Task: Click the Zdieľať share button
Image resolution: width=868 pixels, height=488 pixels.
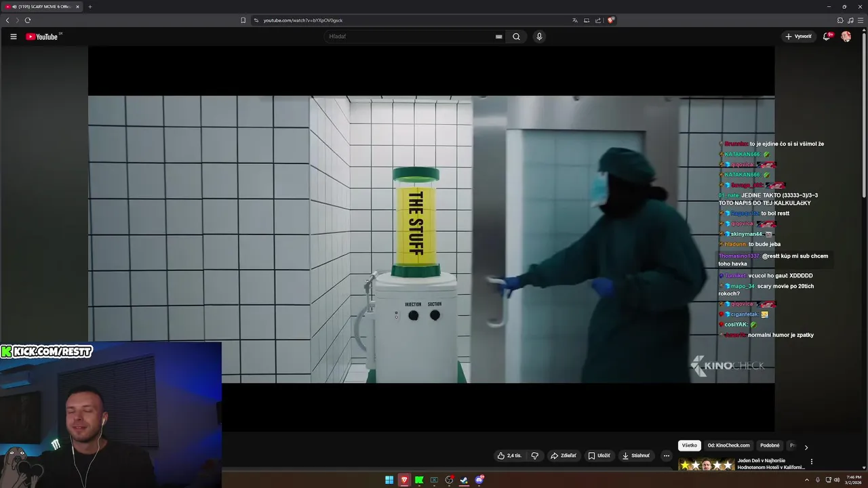Action: (x=564, y=455)
